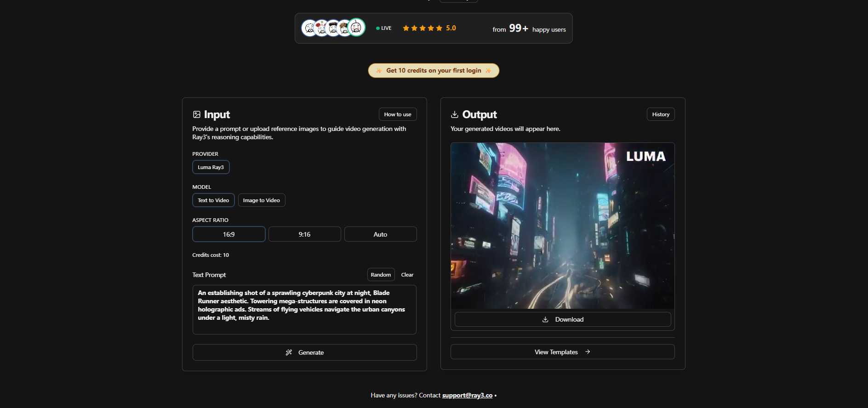Click the arrow icon beside View Templates
Screen dimensions: 868x408
tap(588, 352)
